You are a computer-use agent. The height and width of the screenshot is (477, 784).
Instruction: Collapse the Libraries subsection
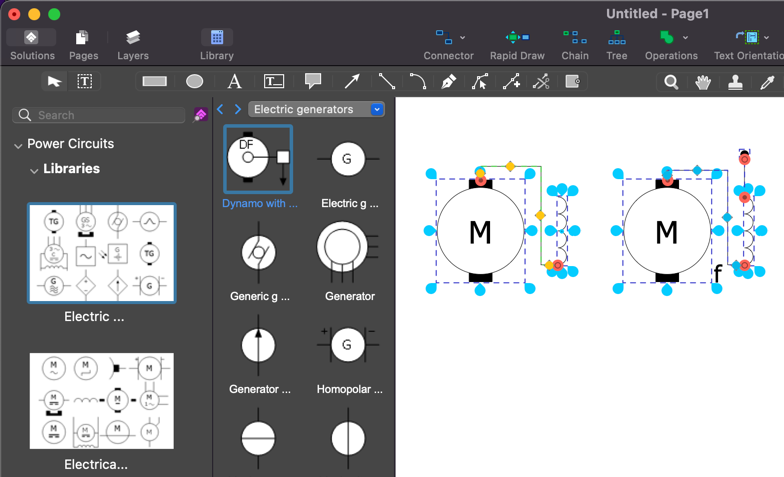(x=34, y=170)
